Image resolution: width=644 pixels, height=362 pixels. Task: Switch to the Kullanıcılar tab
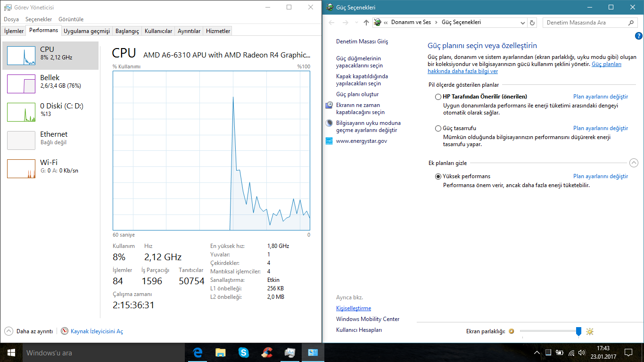coord(158,31)
